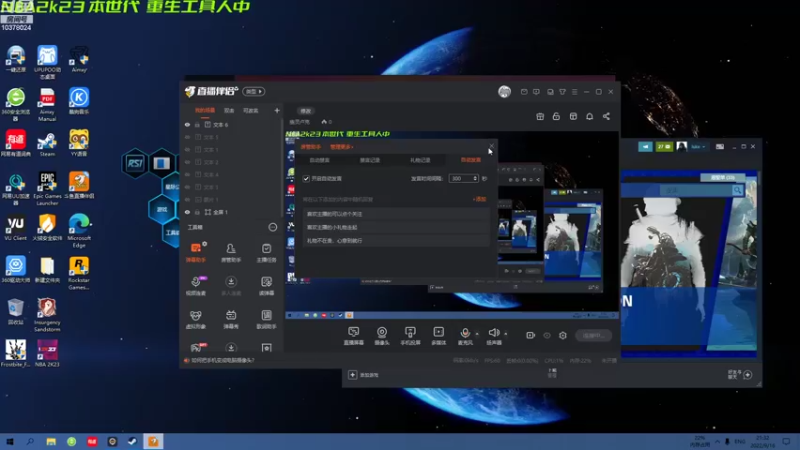Toggle the lock on 全屏 1 layer
The height and width of the screenshot is (450, 800).
pyautogui.click(x=197, y=212)
